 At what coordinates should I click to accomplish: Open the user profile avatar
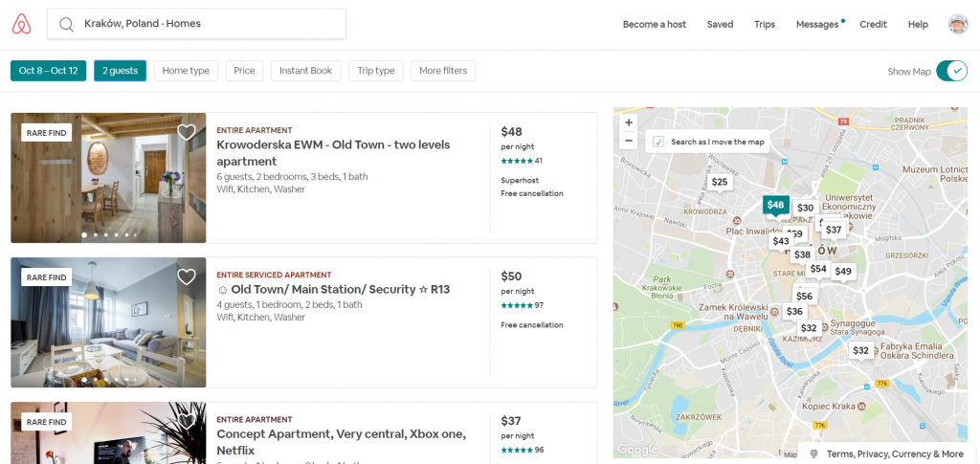[x=957, y=24]
